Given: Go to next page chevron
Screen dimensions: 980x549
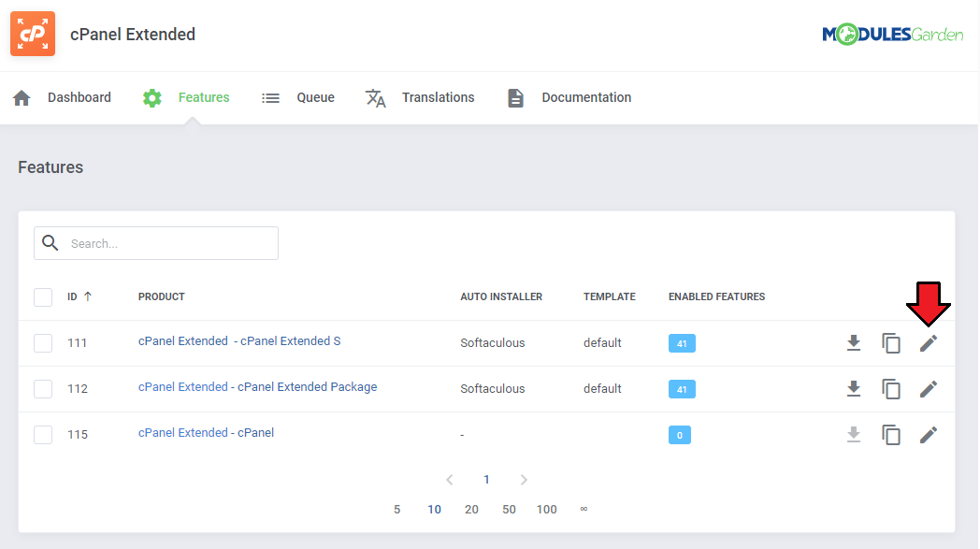Looking at the screenshot, I should click(x=524, y=480).
